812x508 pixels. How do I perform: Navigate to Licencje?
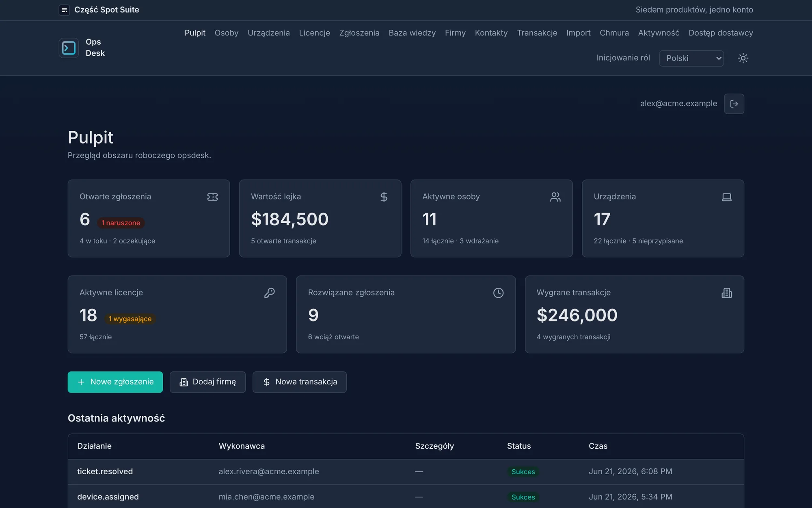315,33
